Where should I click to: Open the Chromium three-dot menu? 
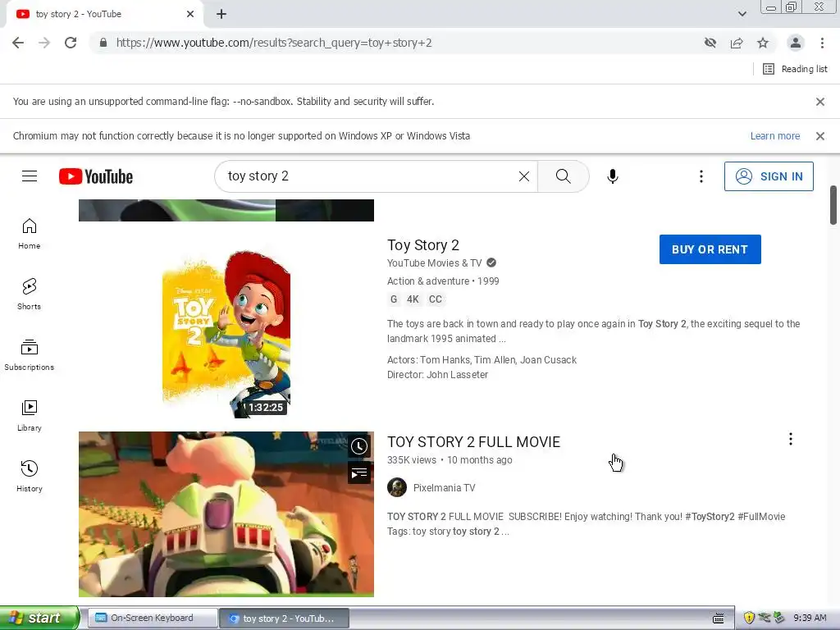pos(822,43)
